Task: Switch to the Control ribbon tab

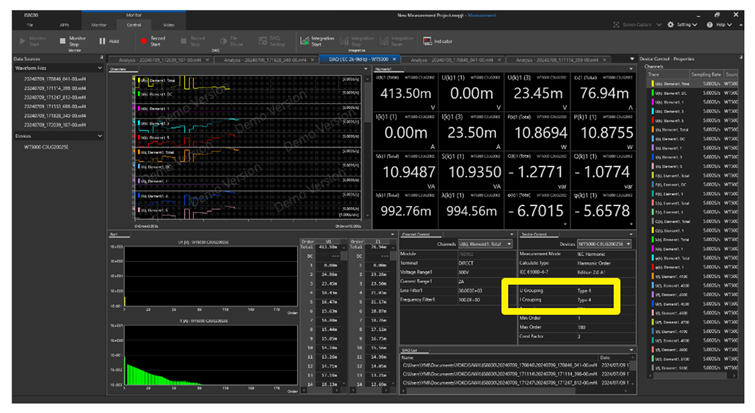Action: [134, 25]
